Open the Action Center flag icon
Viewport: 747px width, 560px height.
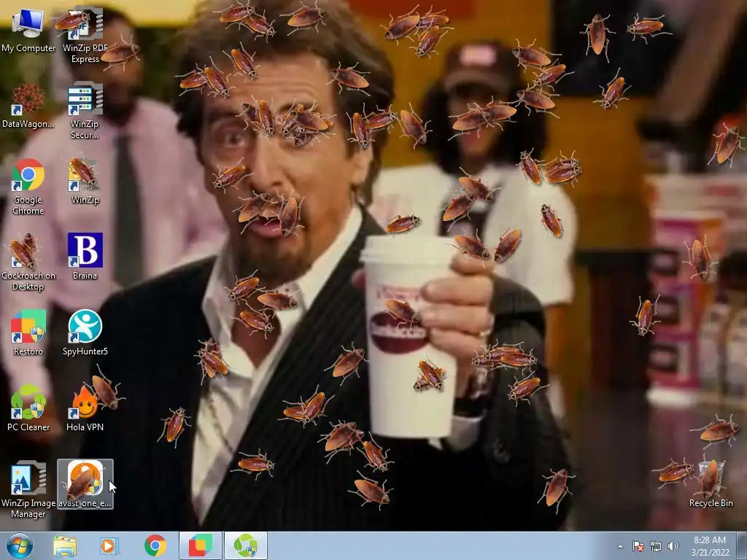click(638, 546)
